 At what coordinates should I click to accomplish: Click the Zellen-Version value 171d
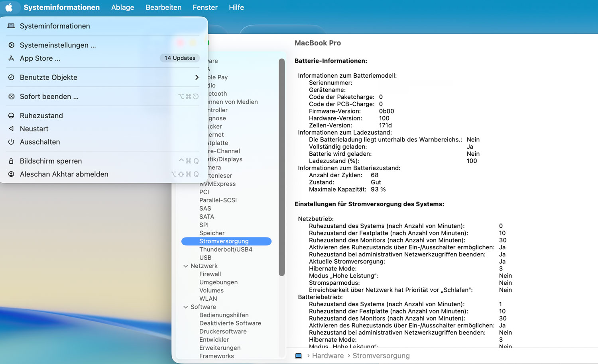386,125
